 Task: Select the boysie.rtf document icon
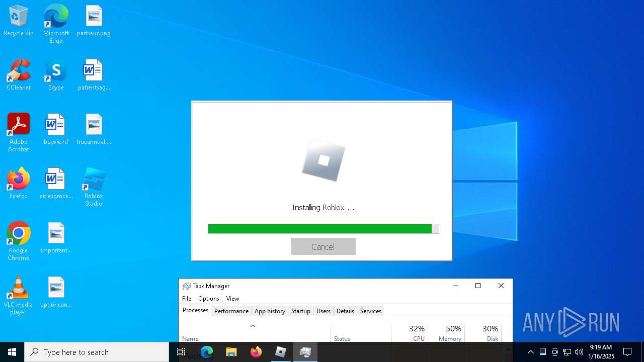coord(56,130)
